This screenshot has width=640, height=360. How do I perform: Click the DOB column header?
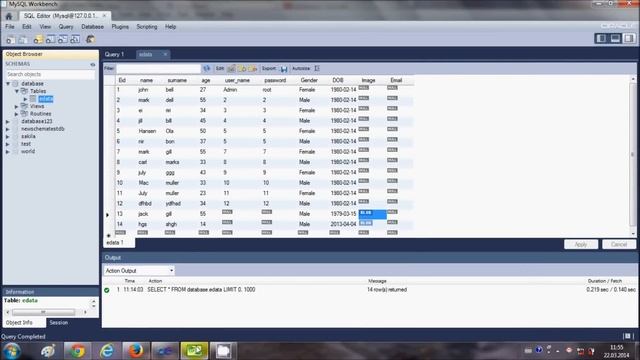[338, 80]
